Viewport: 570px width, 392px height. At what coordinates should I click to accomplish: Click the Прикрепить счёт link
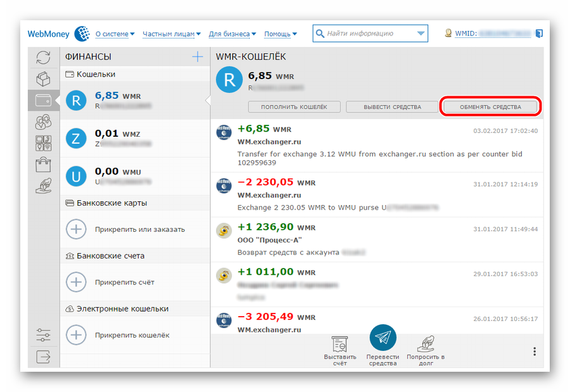pyautogui.click(x=125, y=282)
